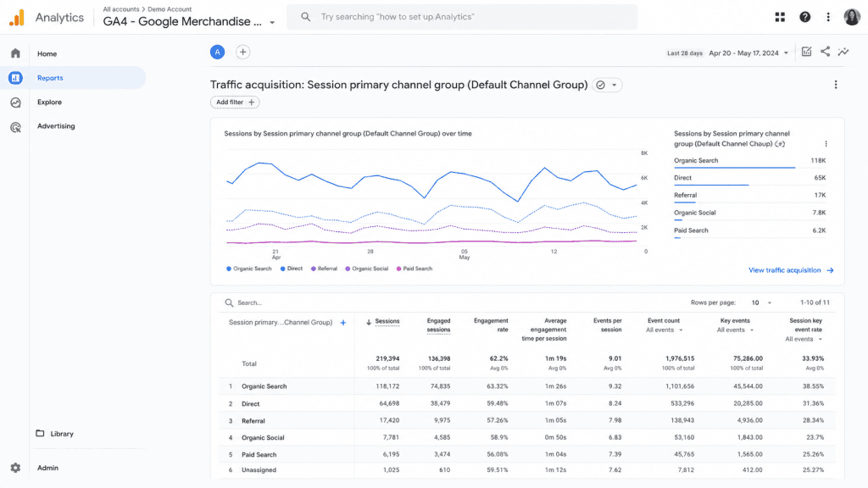
Task: Open the Home icon in sidebar
Action: pyautogui.click(x=15, y=53)
